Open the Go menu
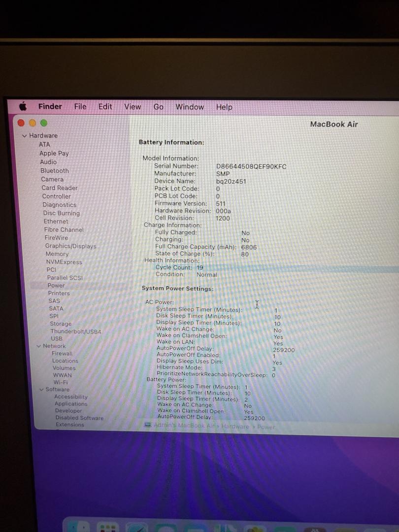Viewport: 399px width, 532px height. click(x=159, y=107)
